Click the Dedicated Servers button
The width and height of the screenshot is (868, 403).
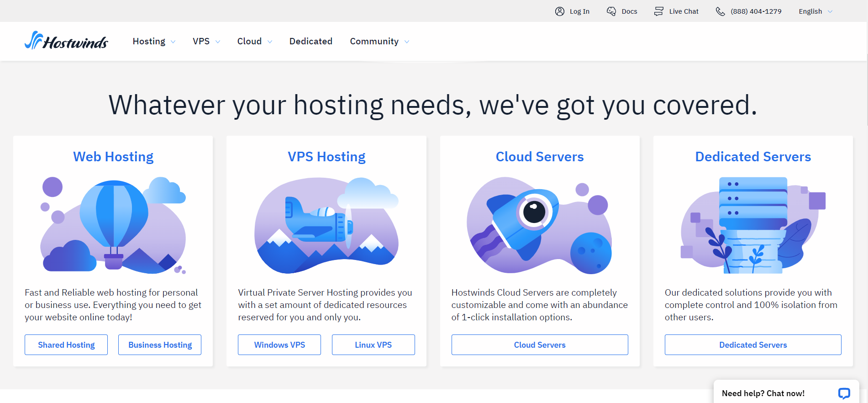pyautogui.click(x=753, y=345)
